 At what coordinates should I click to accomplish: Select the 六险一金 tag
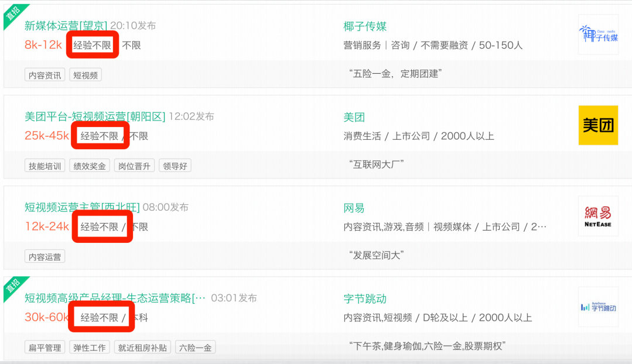[196, 348]
